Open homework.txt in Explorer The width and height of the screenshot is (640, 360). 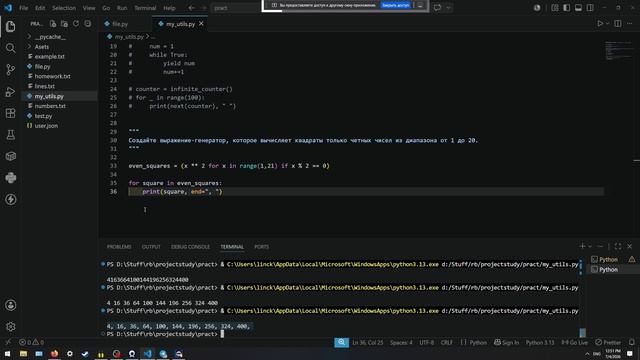(60, 76)
